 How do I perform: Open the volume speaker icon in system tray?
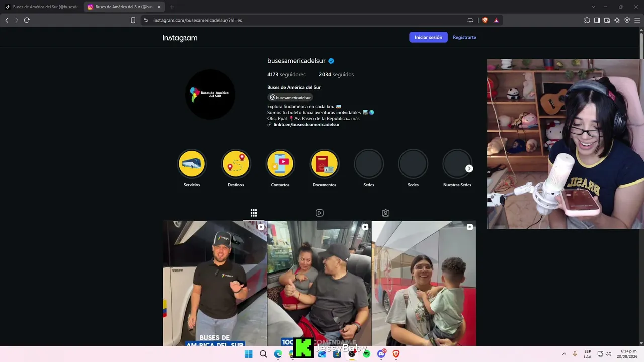point(608,354)
